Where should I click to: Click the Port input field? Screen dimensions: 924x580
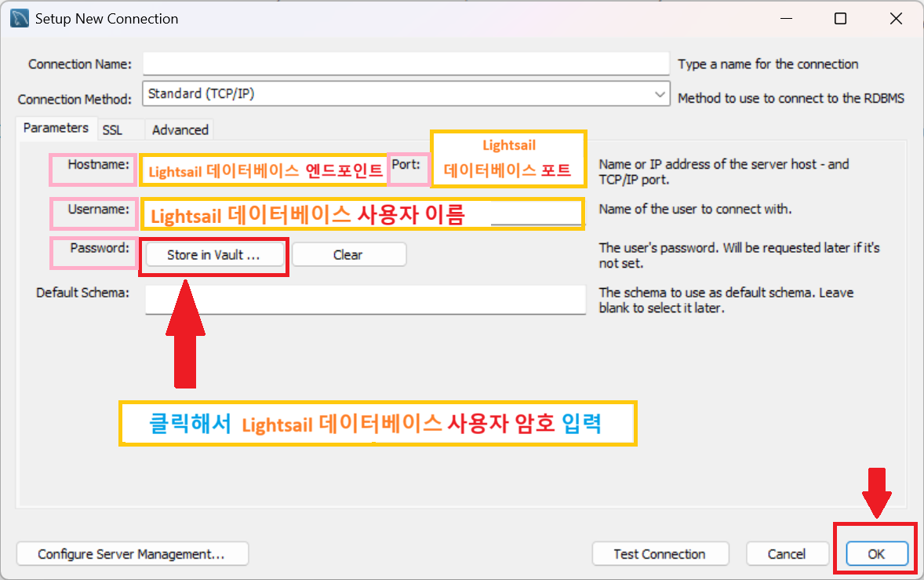point(508,159)
